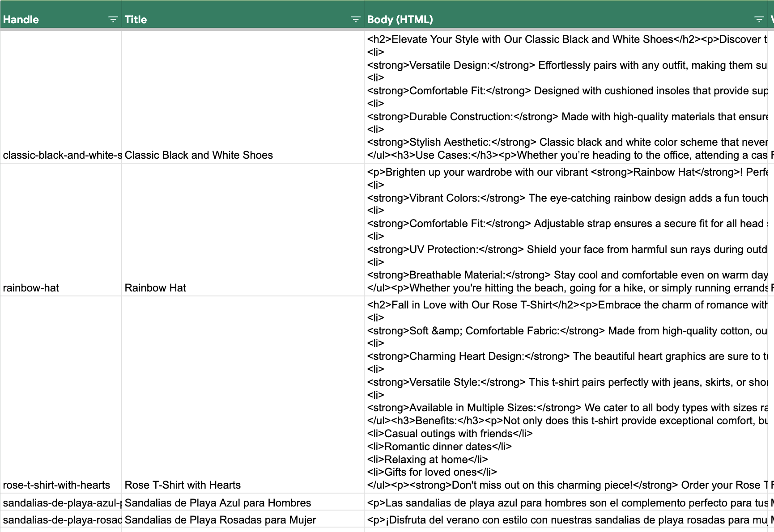Select the rose-t-shirt-with-hearts handle cell
Screen dimensions: 774x532
pyautogui.click(x=61, y=395)
